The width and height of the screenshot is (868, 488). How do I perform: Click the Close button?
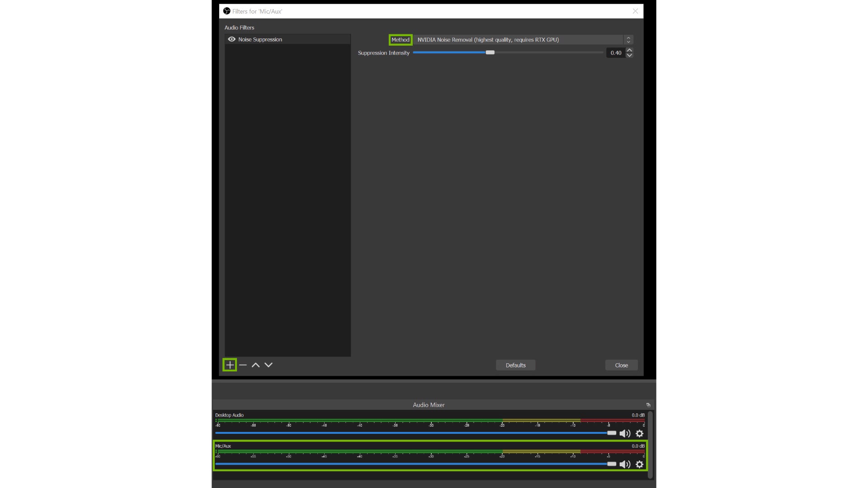[621, 365]
